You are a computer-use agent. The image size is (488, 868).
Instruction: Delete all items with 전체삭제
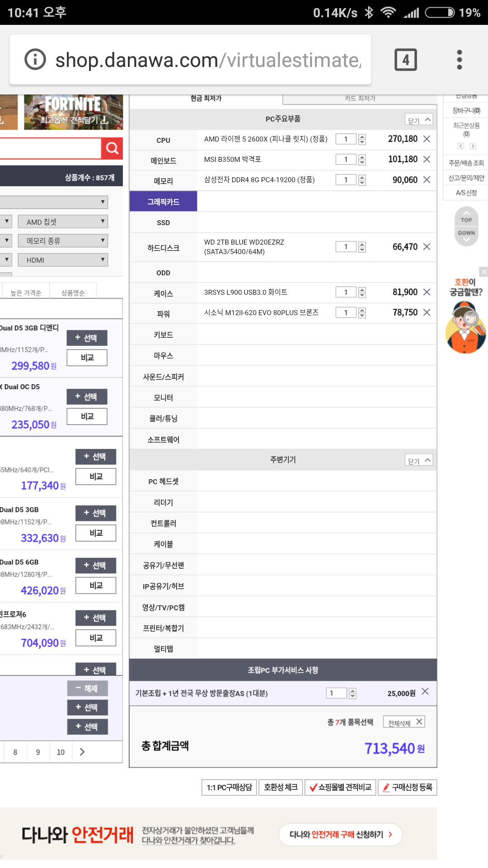coord(403,722)
